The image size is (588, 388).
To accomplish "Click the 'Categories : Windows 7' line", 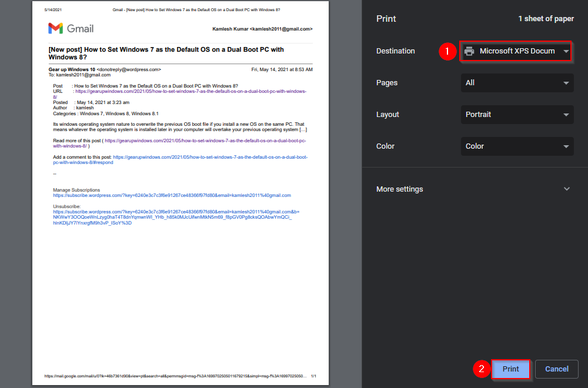I will click(x=106, y=113).
